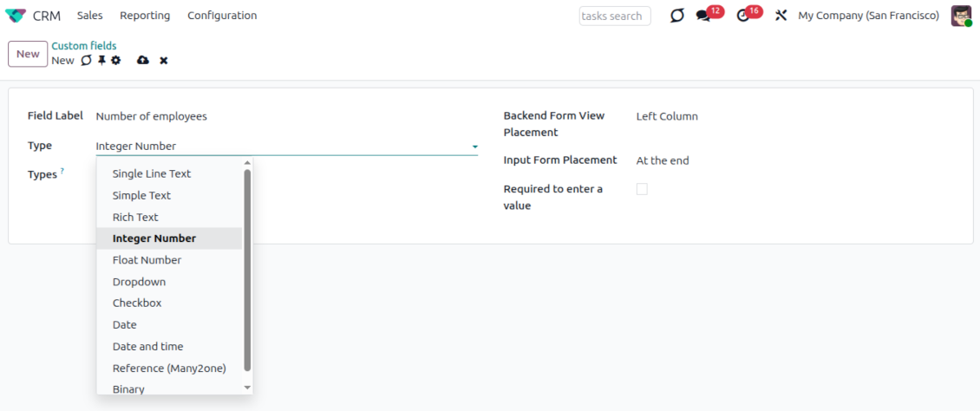This screenshot has height=411, width=980.
Task: Toggle the Required to enter a value checkbox
Action: coord(642,189)
